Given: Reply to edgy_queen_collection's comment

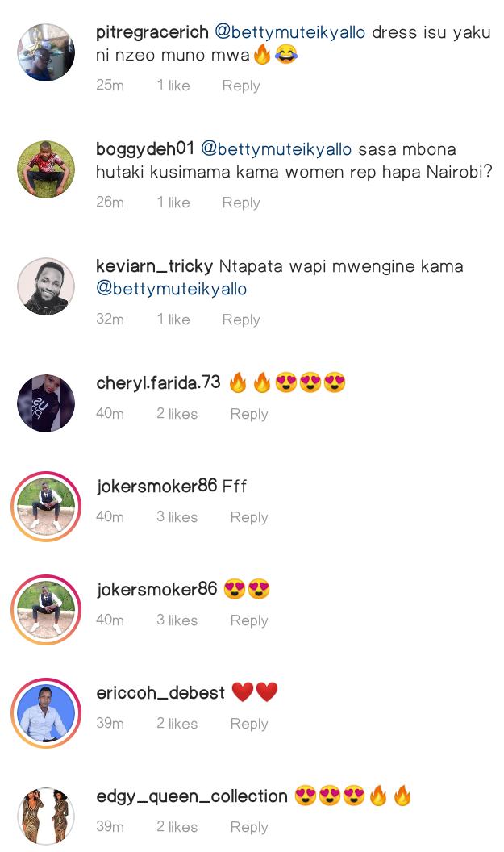Looking at the screenshot, I should (x=249, y=827).
